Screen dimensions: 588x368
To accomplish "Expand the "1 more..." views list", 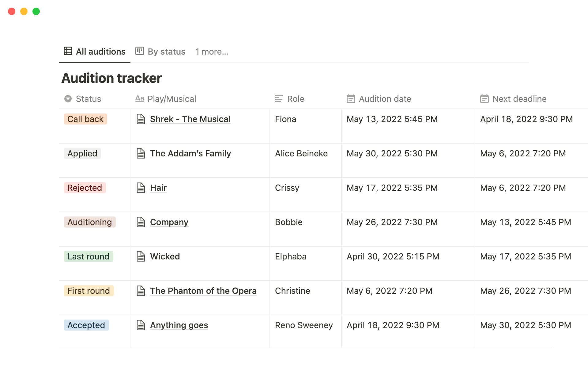I will [x=212, y=52].
